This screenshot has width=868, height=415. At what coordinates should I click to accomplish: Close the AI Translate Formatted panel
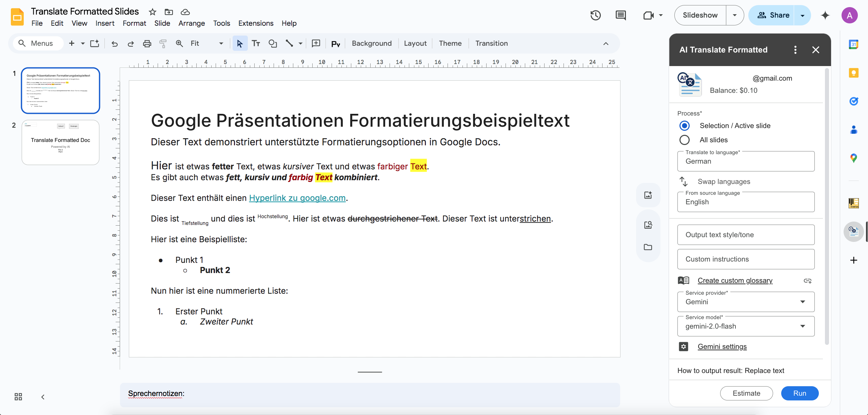(816, 50)
